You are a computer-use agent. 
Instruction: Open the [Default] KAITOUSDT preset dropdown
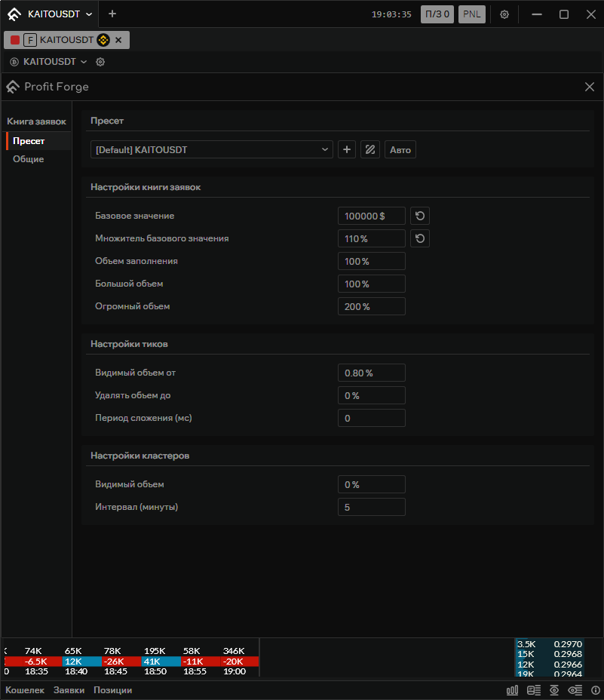tap(212, 149)
